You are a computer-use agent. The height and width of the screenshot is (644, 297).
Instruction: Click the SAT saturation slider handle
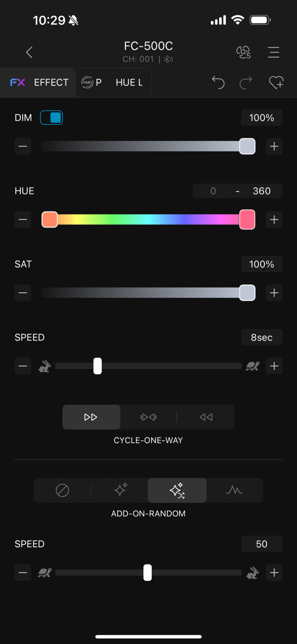pyautogui.click(x=247, y=293)
